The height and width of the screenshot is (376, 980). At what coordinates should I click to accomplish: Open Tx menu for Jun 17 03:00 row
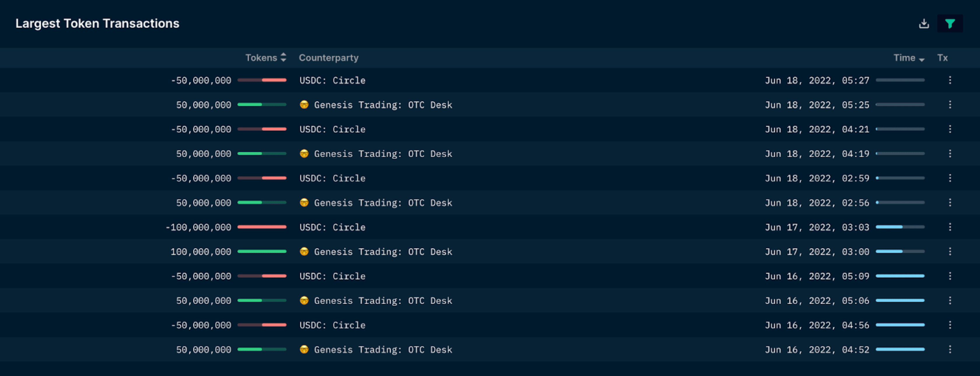tap(950, 251)
